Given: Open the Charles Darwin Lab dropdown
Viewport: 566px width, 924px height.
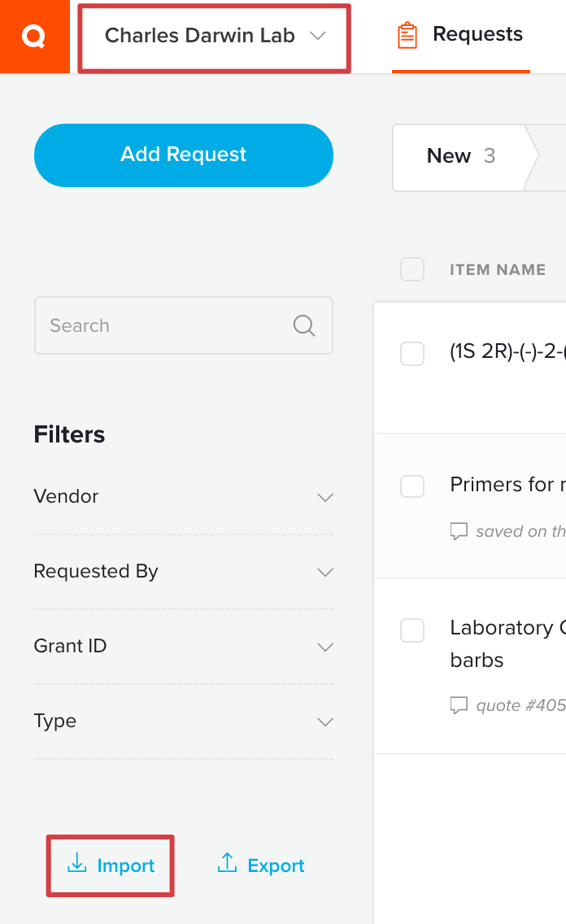Looking at the screenshot, I should pos(215,37).
